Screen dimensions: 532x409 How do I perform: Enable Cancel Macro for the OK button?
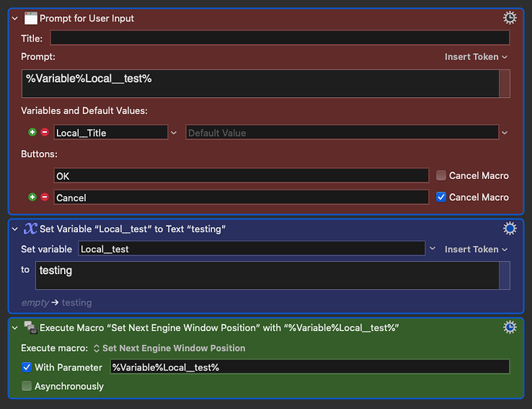[x=441, y=176]
